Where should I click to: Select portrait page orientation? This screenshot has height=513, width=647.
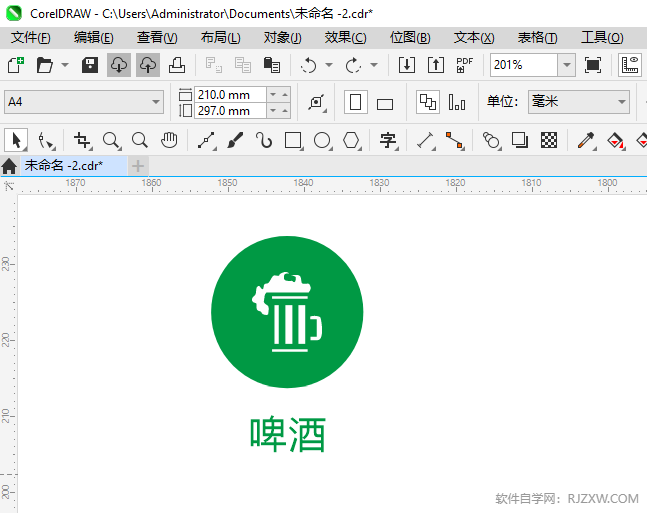[x=356, y=102]
